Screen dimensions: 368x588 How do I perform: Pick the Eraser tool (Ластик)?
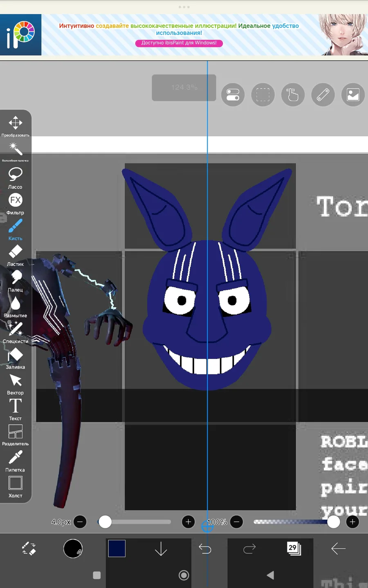pos(16,255)
